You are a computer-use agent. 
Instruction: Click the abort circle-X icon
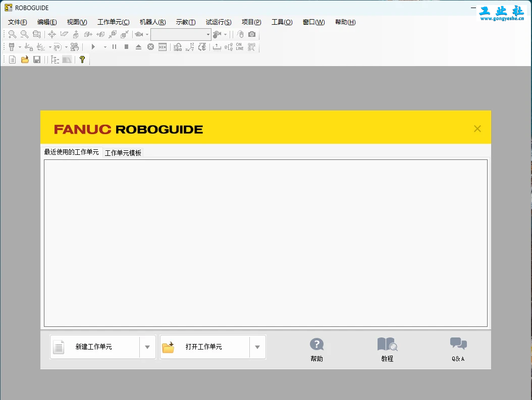pos(150,47)
